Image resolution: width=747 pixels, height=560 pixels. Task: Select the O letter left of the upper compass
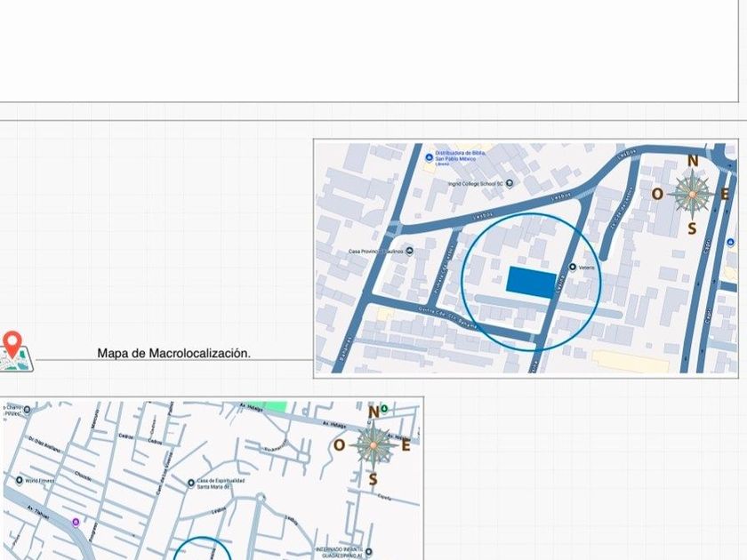click(657, 195)
